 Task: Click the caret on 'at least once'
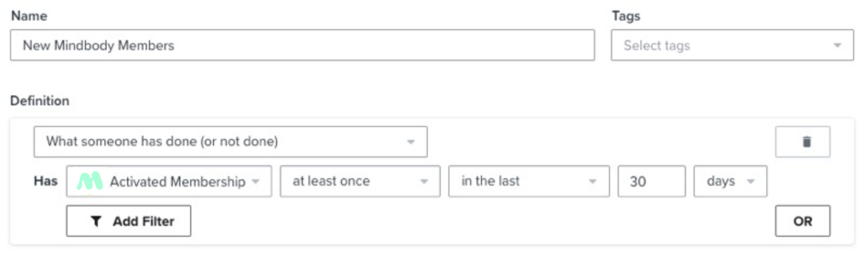(x=424, y=182)
